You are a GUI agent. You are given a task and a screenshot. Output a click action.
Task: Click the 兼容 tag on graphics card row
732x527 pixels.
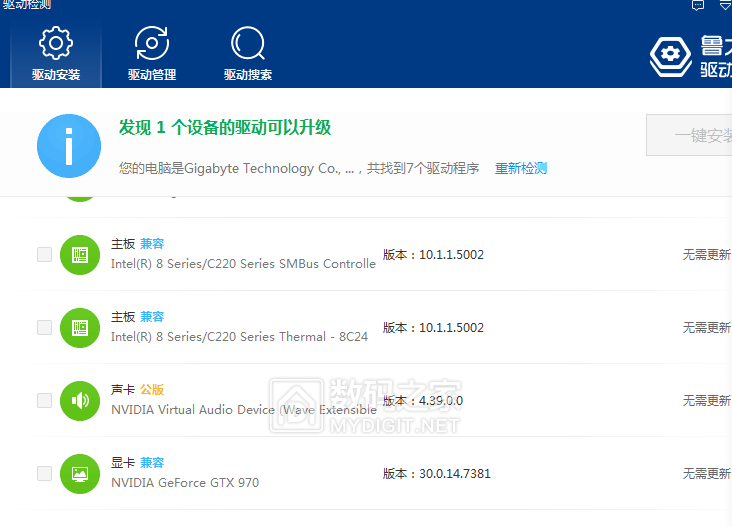(x=152, y=463)
